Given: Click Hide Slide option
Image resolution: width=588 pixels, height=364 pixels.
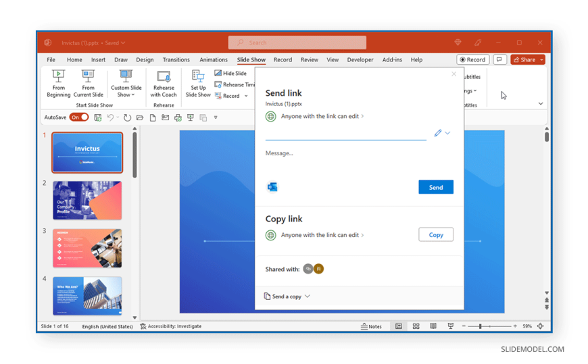Looking at the screenshot, I should click(x=230, y=73).
